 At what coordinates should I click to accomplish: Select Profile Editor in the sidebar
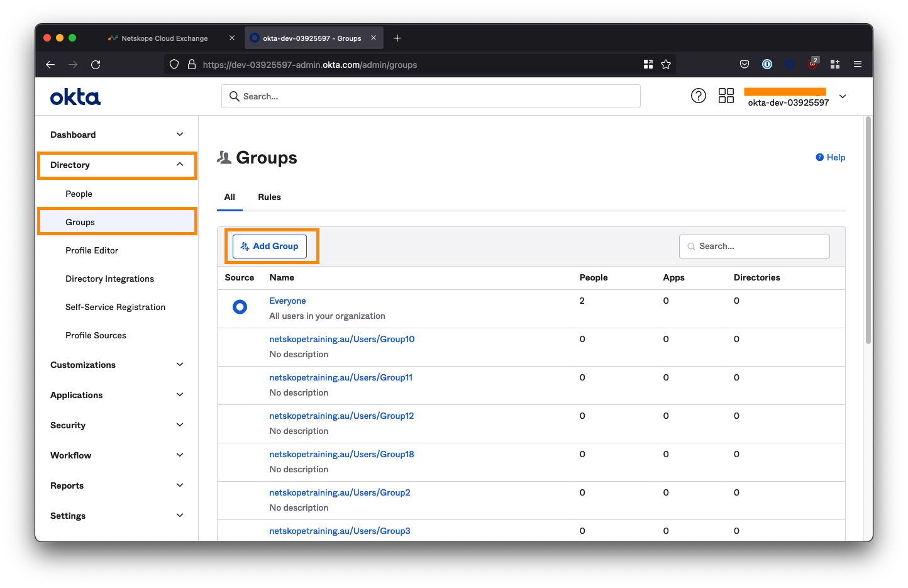[x=92, y=250]
